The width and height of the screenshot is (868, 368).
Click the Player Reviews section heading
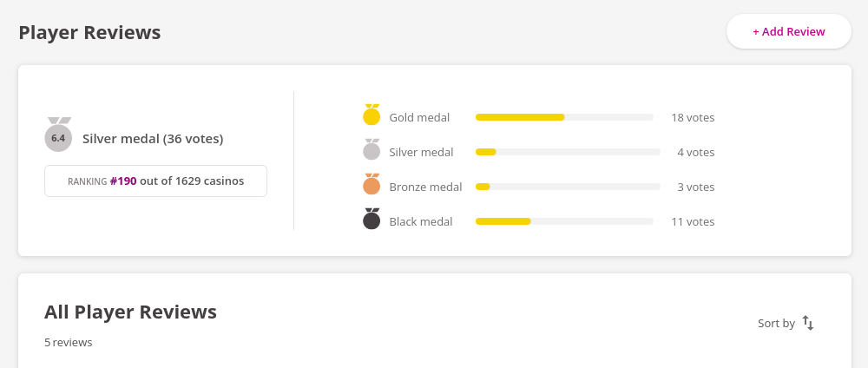click(89, 32)
